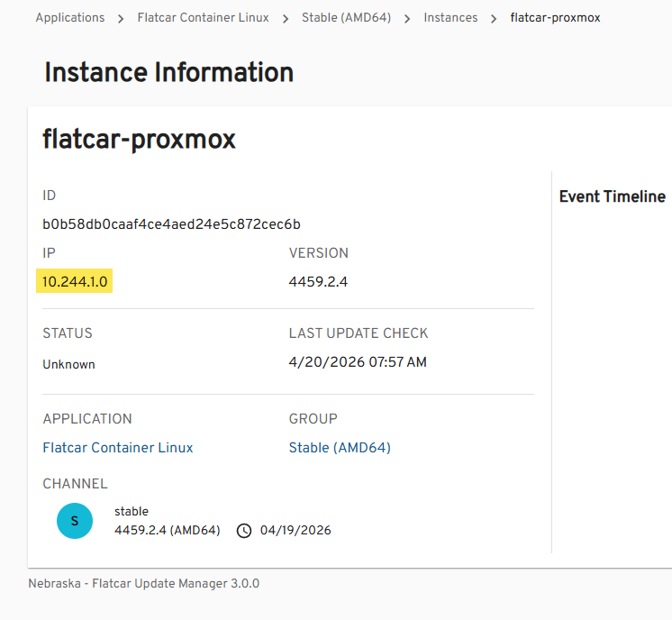Click the Nebraska Flatcar Update Manager footer
Screen dimensions: 672x620
(144, 583)
